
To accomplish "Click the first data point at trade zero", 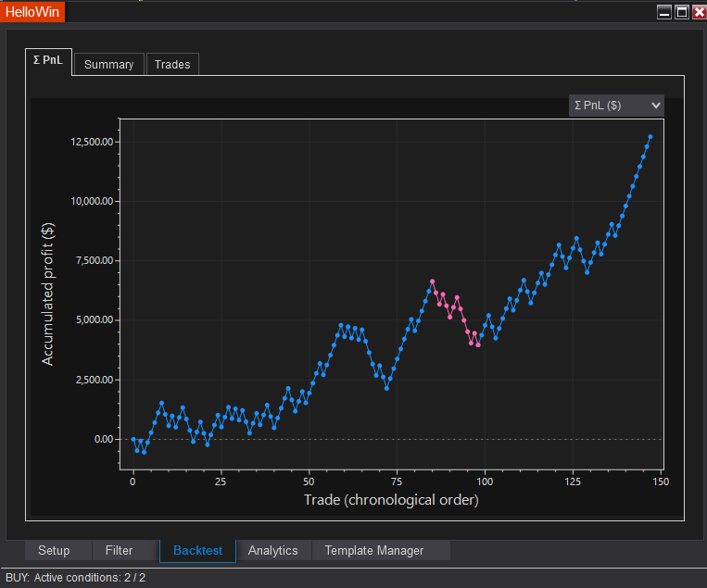I will [133, 440].
